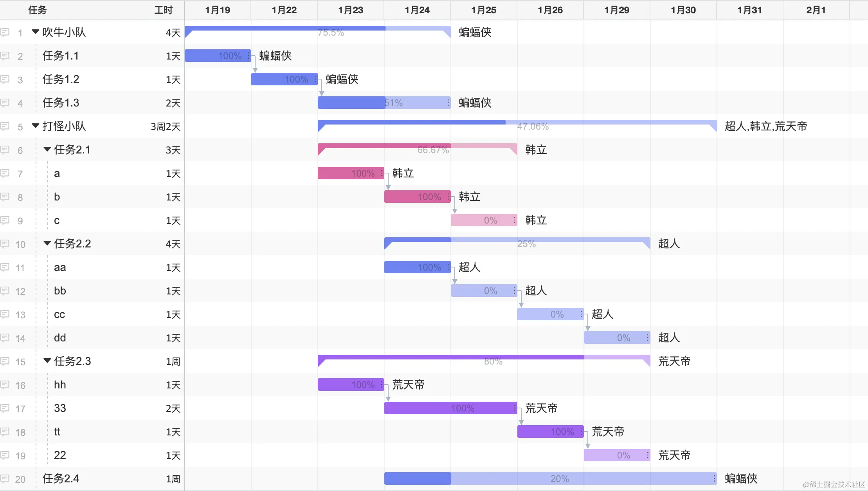The image size is (868, 491).
Task: Collapse 任务2.1 subtask tree
Action: pyautogui.click(x=47, y=149)
